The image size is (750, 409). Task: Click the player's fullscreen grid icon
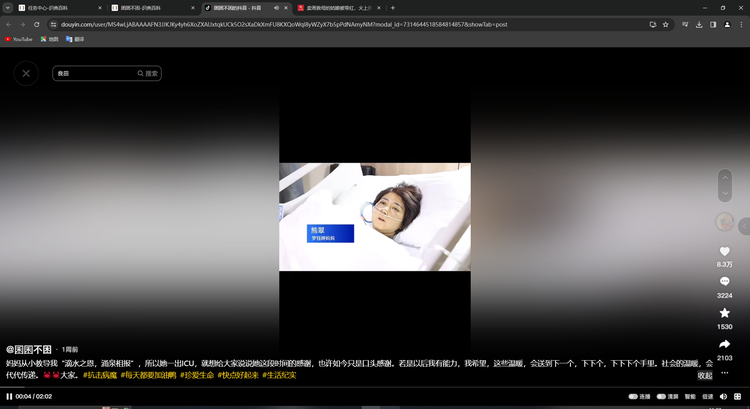pos(738,396)
